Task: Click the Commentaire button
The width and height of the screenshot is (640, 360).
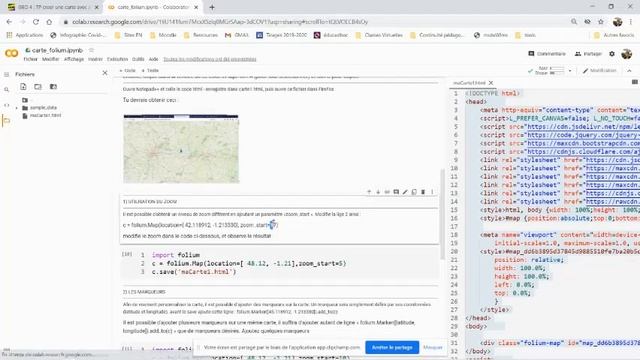Action: pyautogui.click(x=547, y=53)
